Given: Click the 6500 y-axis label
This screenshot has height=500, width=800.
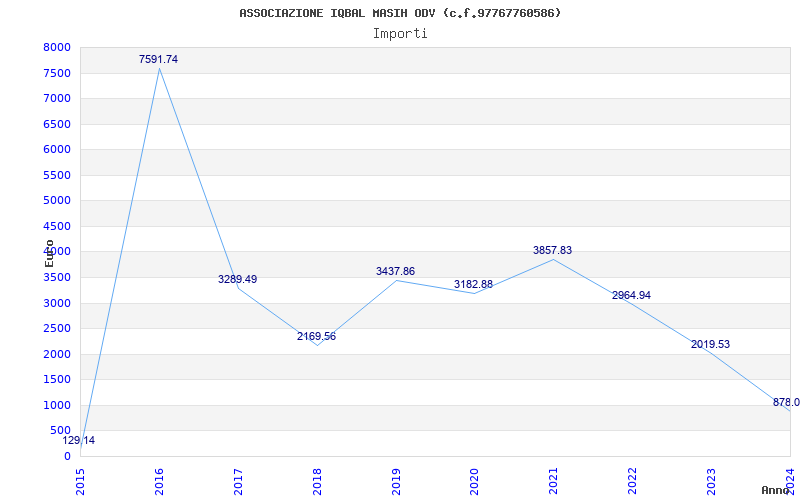Looking at the screenshot, I should click(57, 124).
